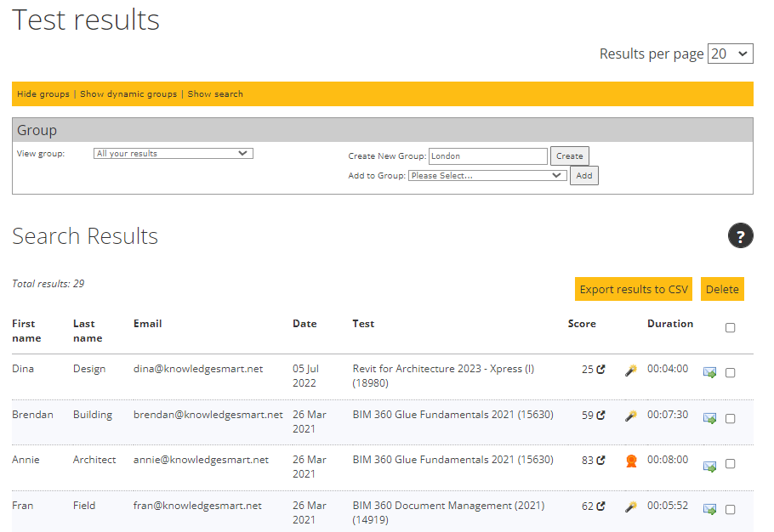Click the email result icon for Fran
This screenshot has height=532, width=774.
click(710, 509)
